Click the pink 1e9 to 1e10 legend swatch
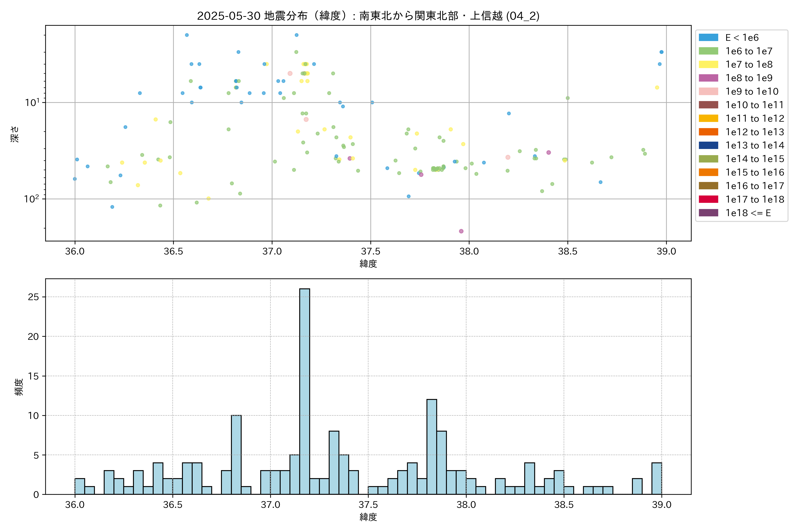 tap(708, 92)
